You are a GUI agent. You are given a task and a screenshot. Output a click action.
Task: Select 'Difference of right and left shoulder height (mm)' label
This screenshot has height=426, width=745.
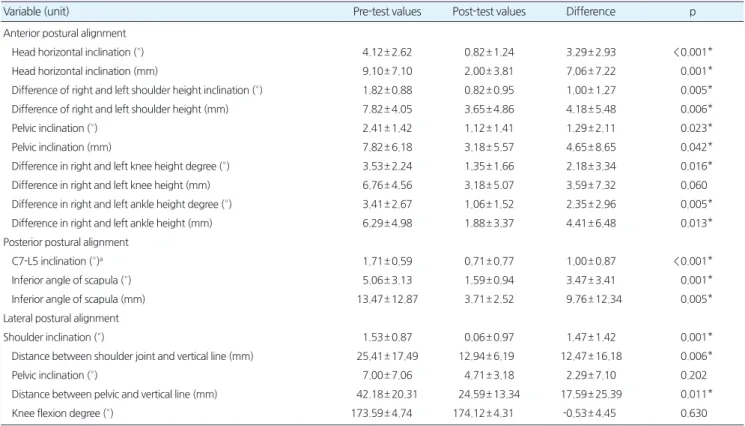[x=120, y=109]
